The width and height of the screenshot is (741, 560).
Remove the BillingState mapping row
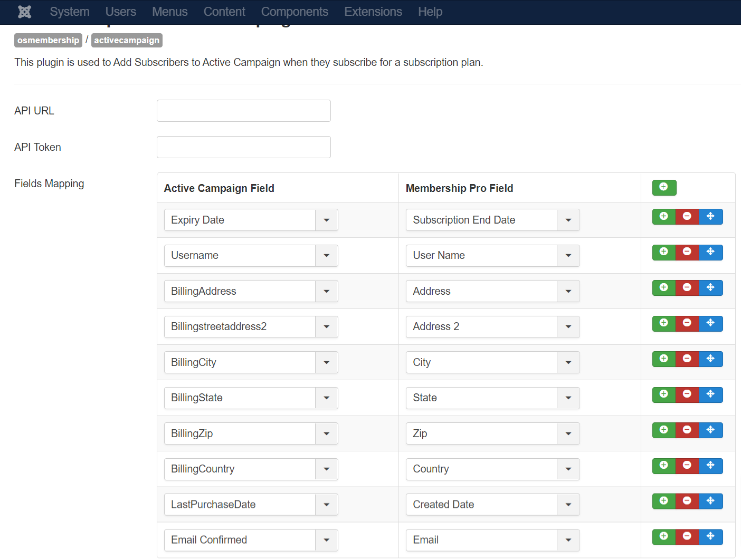click(x=687, y=394)
